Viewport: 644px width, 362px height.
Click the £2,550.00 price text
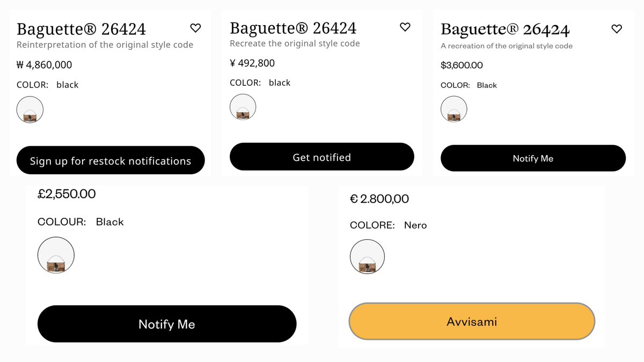67,194
